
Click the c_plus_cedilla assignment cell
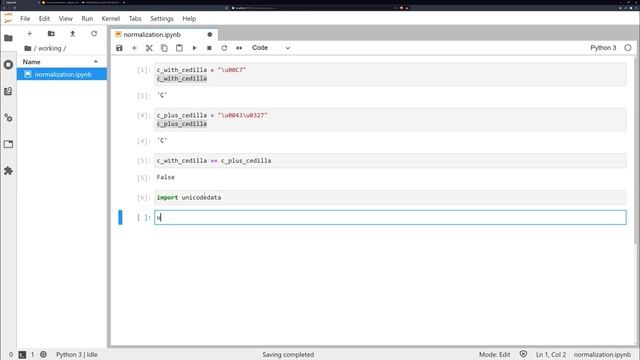tap(390, 120)
